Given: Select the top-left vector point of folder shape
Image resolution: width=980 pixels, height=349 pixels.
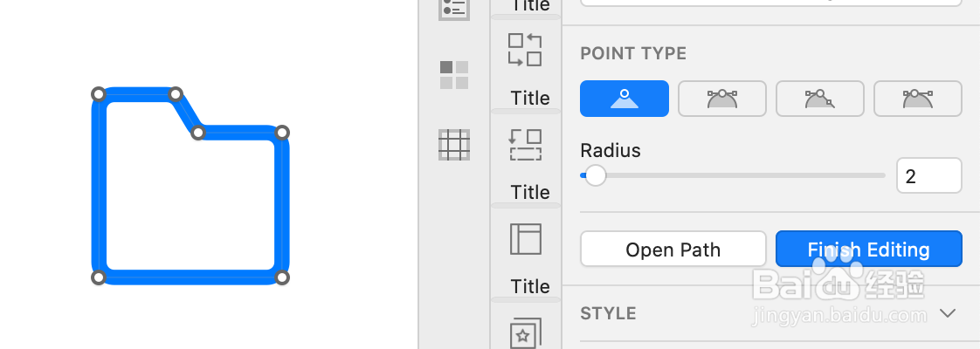Looking at the screenshot, I should point(99,93).
